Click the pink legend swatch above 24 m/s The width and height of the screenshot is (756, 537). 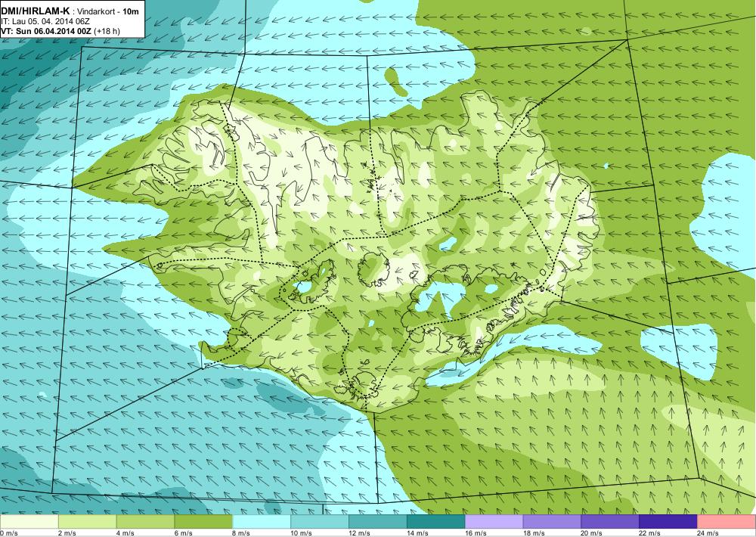727,522
